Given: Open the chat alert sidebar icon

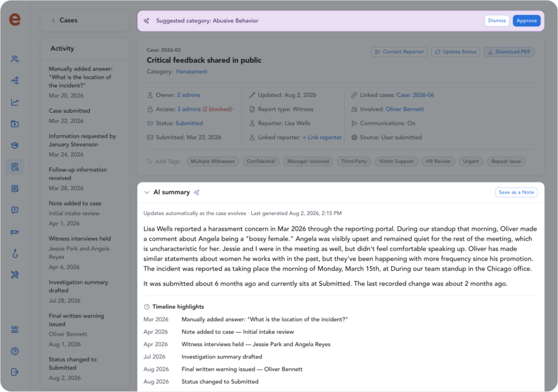Looking at the screenshot, I should pyautogui.click(x=15, y=210).
